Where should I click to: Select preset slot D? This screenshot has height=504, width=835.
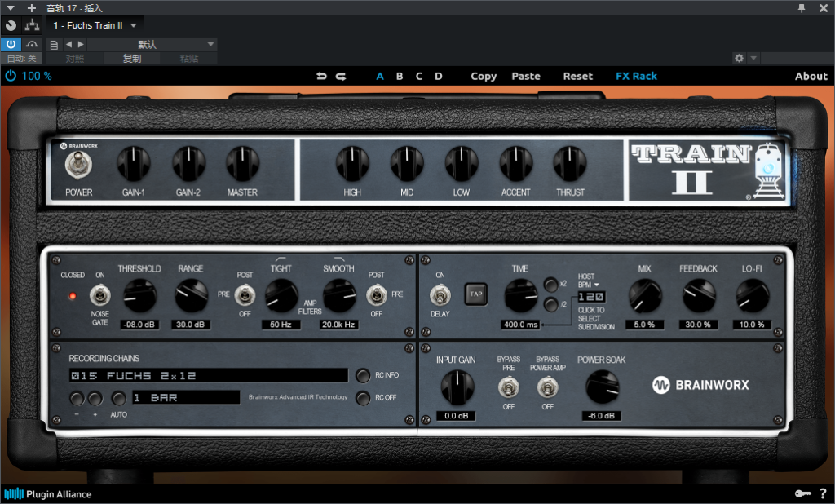(x=438, y=76)
